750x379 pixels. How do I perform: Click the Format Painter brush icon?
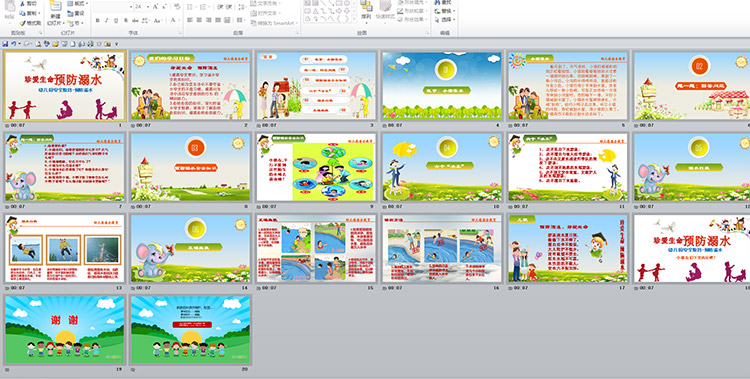tap(22, 23)
